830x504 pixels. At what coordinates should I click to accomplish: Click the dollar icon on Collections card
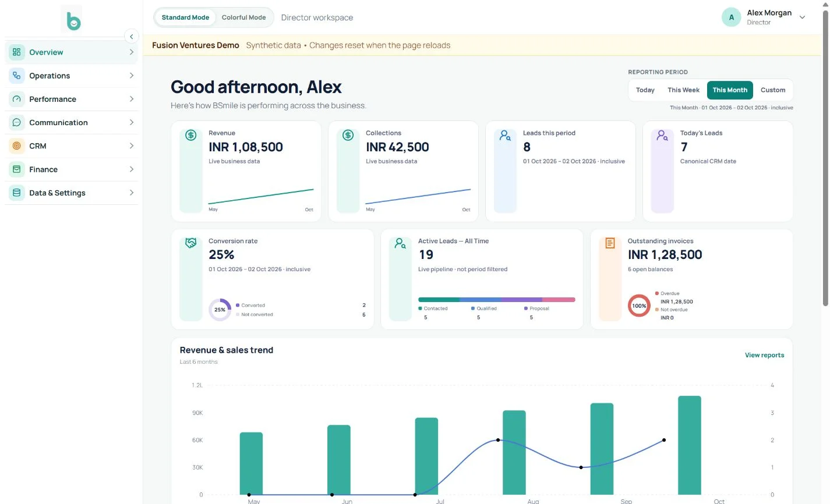coord(348,135)
